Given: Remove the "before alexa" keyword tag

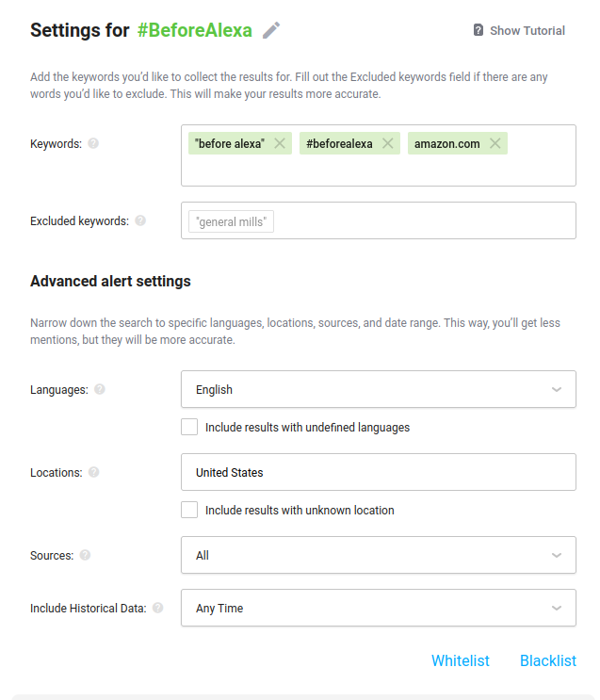Looking at the screenshot, I should pos(280,143).
